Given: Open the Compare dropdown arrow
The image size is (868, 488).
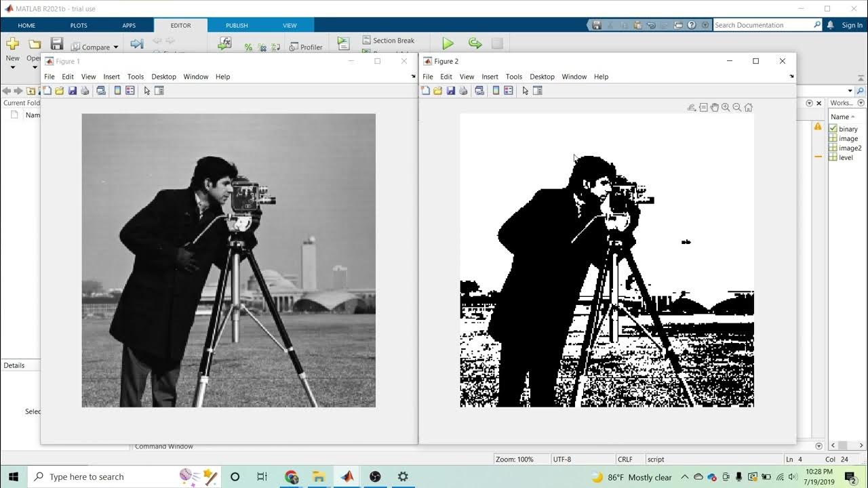Looking at the screenshot, I should [x=116, y=47].
